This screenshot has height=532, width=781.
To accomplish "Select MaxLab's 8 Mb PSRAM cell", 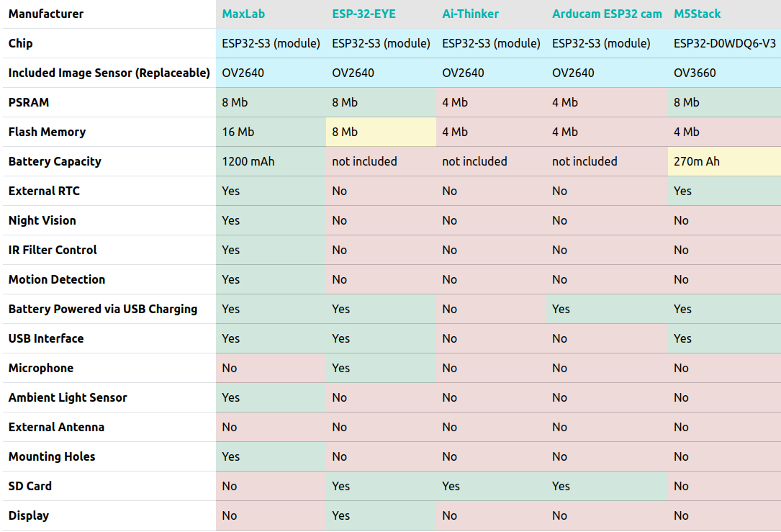I will point(271,103).
